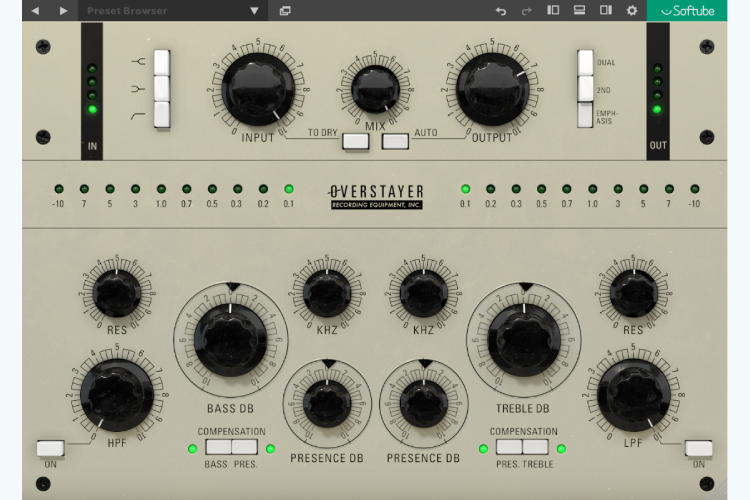Toggle the HPF ON button
This screenshot has width=750, height=500.
point(51,448)
